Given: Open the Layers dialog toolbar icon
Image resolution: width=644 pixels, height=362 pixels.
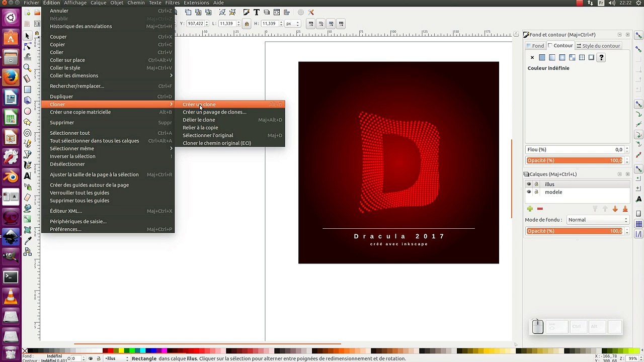Looking at the screenshot, I should 267,12.
